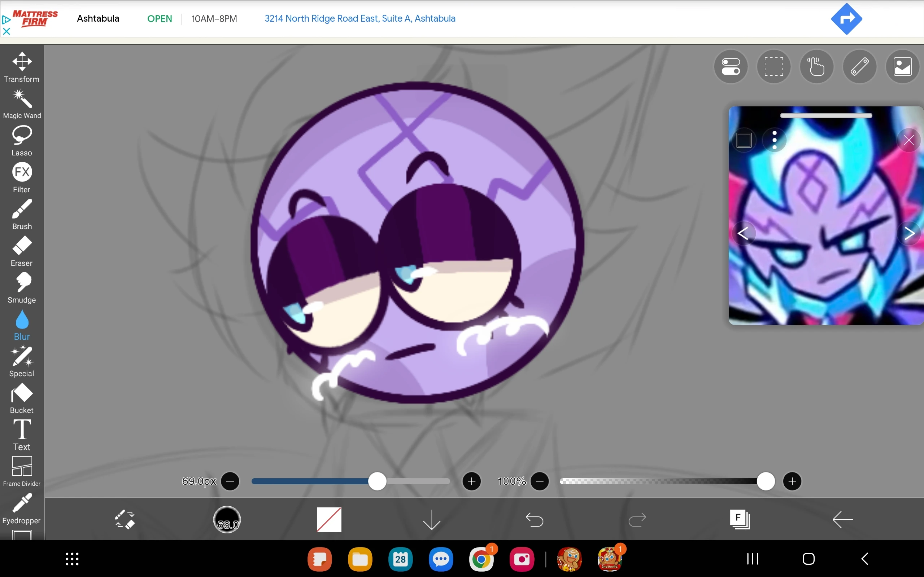
Task: Undo the last stroke
Action: (x=534, y=519)
